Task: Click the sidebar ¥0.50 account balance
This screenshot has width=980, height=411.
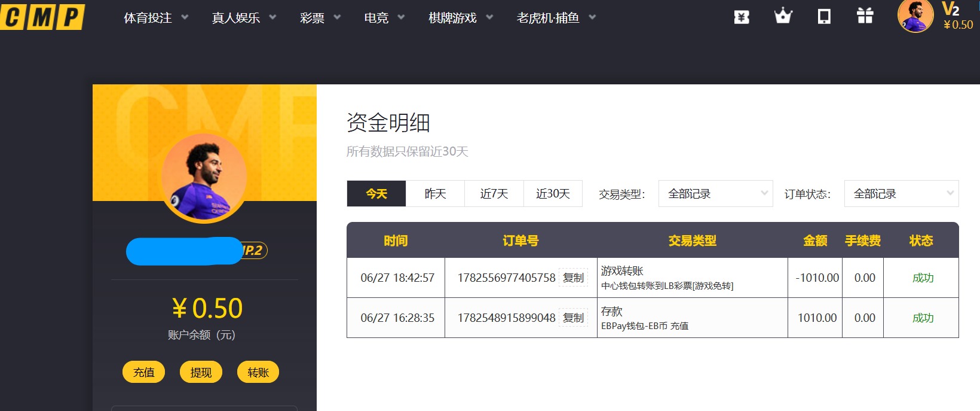Action: coord(207,309)
